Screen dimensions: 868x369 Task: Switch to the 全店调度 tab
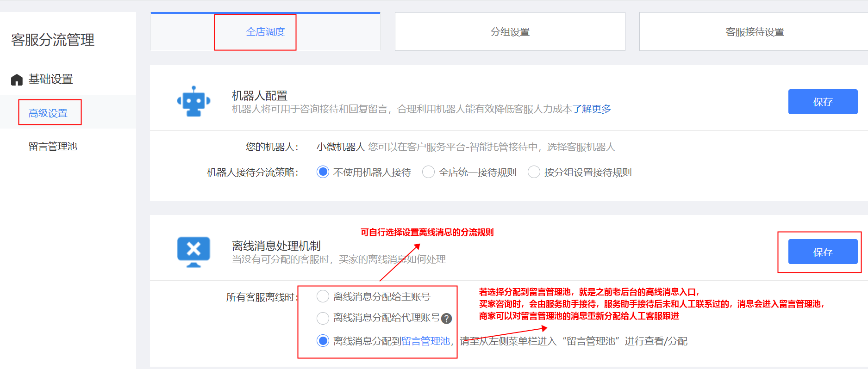(265, 32)
